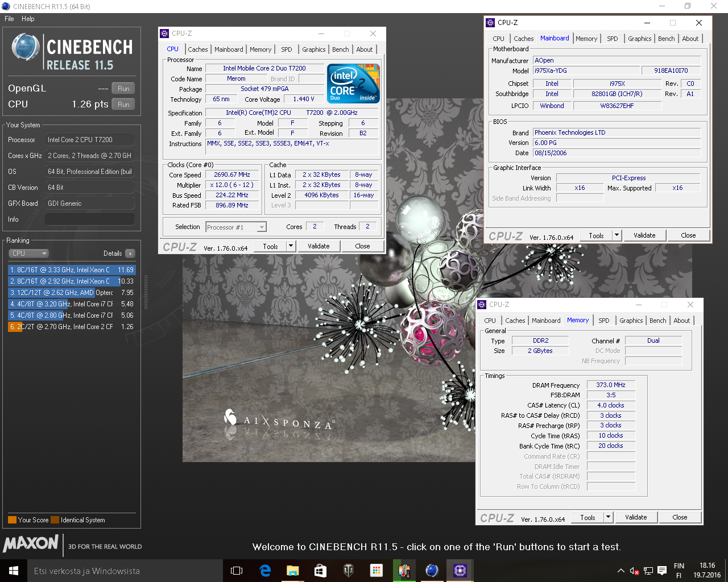Select SPD tab in Mainboard CPU-Z window
The height and width of the screenshot is (582, 728).
(x=613, y=39)
